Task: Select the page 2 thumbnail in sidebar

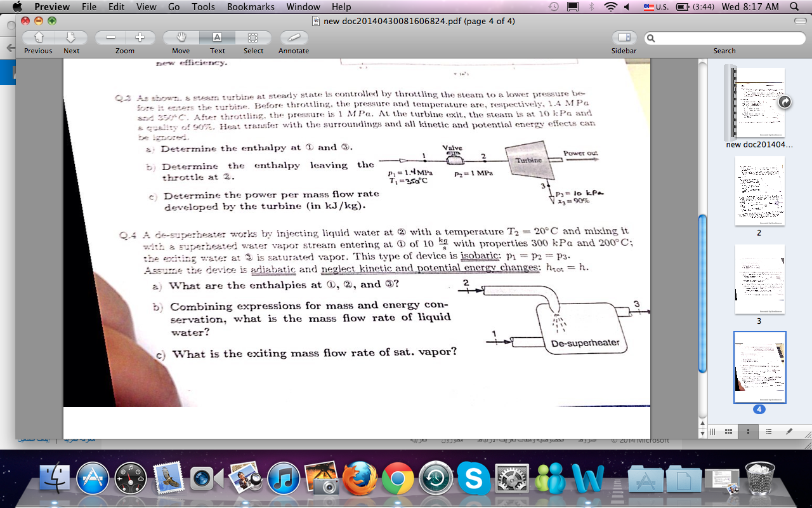Action: coord(759,190)
